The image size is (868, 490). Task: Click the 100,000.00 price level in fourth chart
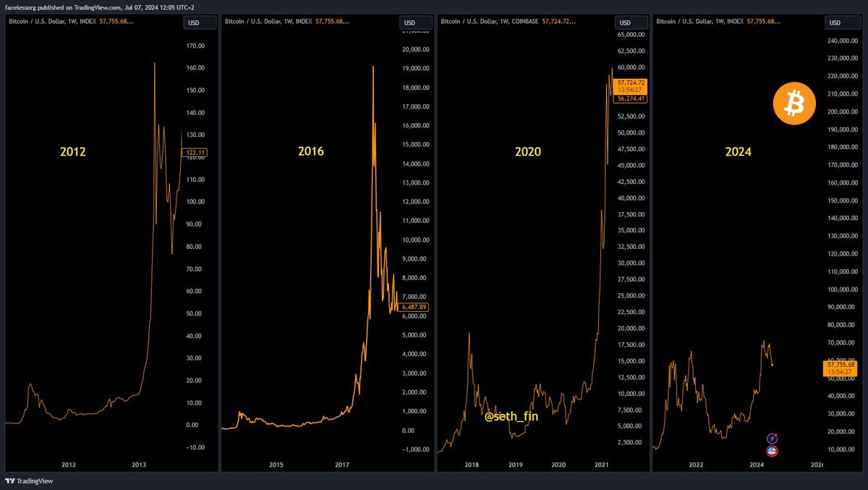843,290
